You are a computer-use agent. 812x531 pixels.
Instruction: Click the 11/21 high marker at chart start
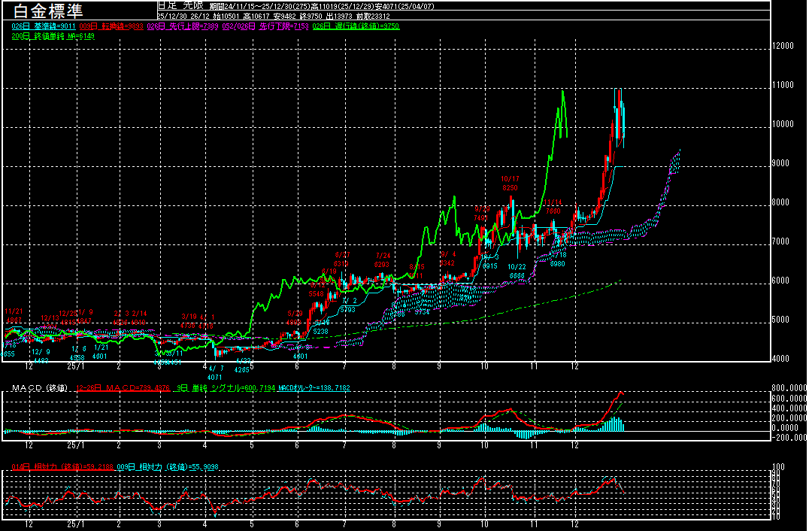click(x=13, y=315)
